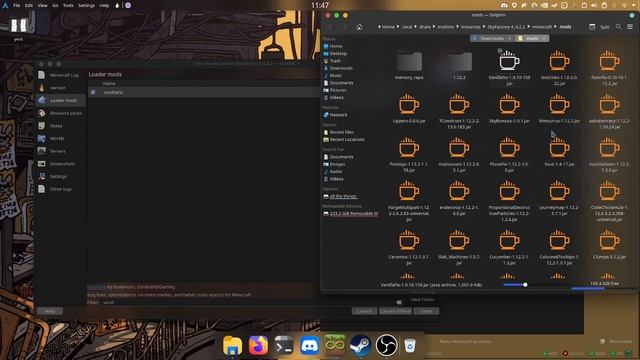Select the Clumps jar file
This screenshot has width=640, height=360.
tap(609, 244)
